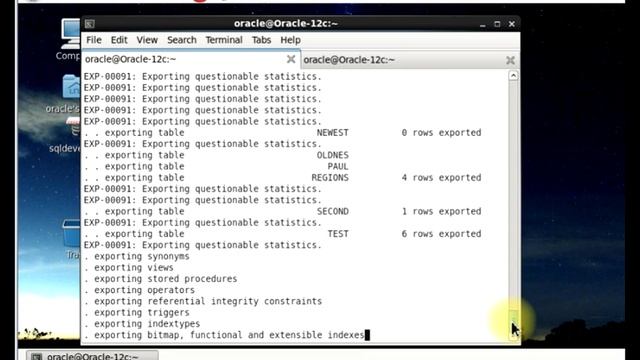Screen dimensions: 640x360
Task: Close the first terminal tab
Action: [291, 60]
